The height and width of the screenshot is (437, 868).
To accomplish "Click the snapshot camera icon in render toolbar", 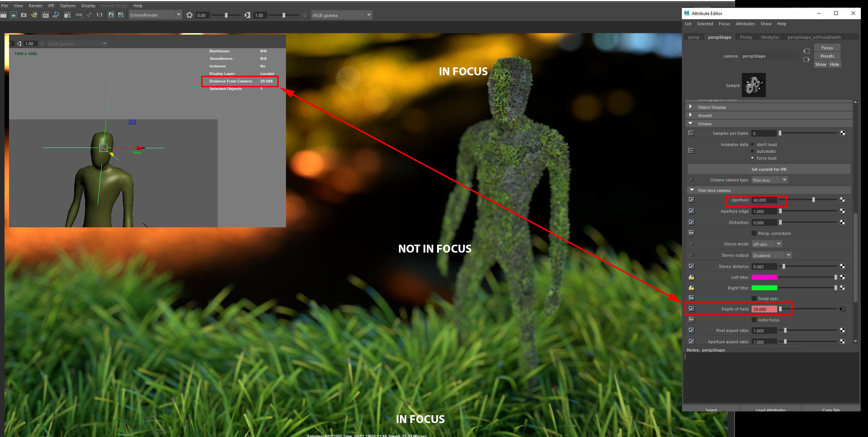I will point(24,15).
